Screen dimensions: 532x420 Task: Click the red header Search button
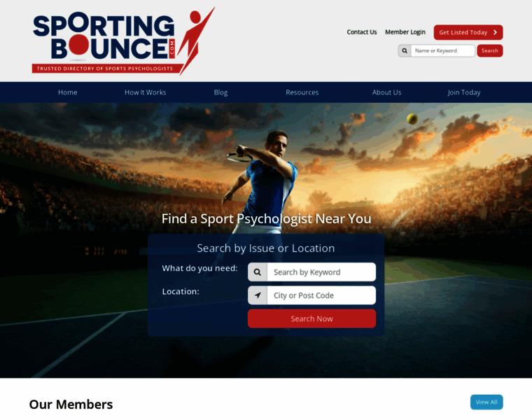click(x=489, y=51)
